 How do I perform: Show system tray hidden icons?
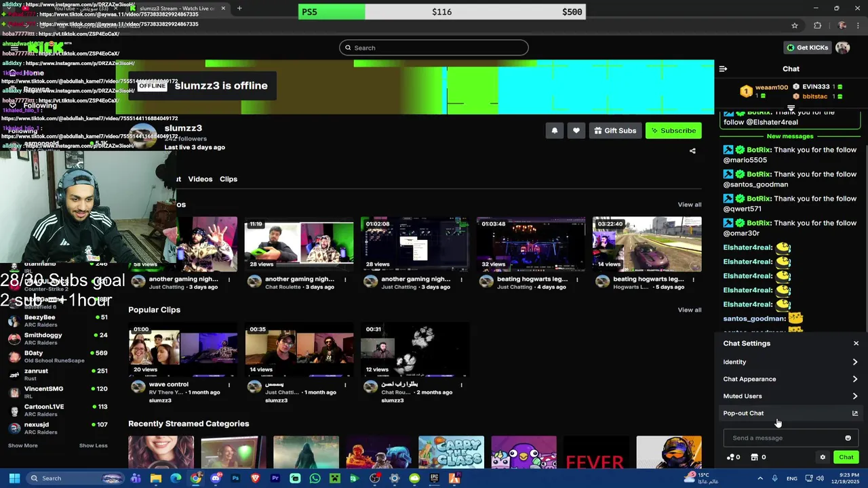(760, 479)
